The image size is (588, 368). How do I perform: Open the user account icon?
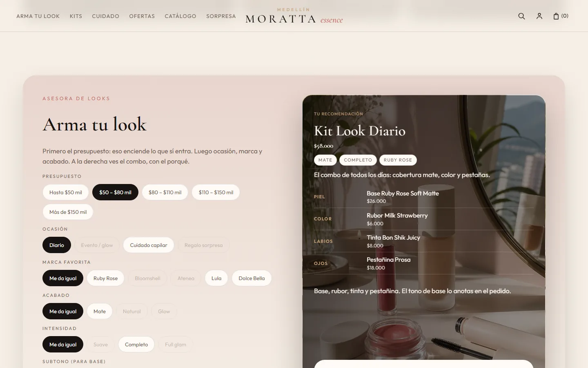coord(539,16)
